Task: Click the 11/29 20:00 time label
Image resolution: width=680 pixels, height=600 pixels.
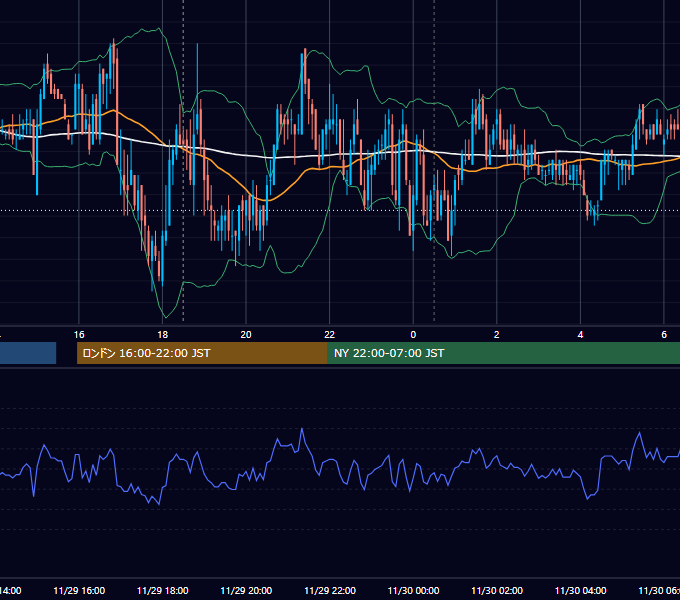Action: coord(246,590)
